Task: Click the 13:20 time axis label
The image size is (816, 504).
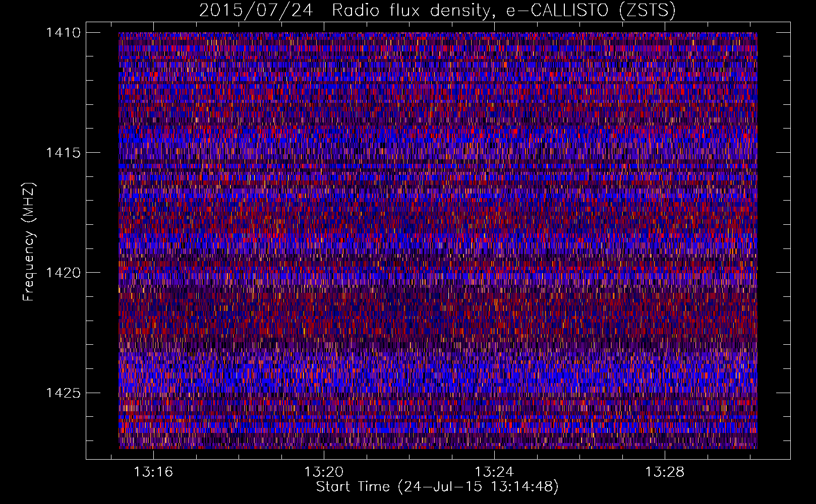Action: click(324, 472)
